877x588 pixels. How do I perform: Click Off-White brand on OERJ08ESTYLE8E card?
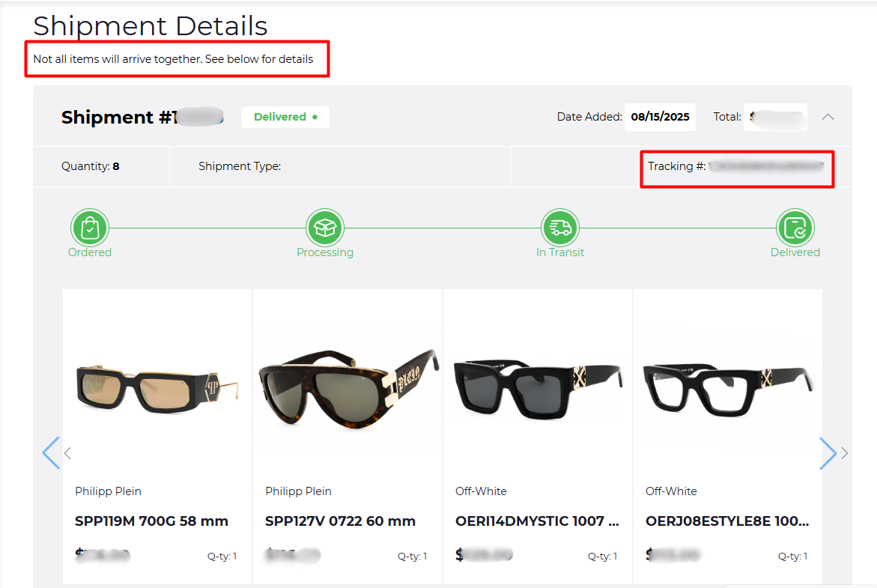pos(671,491)
